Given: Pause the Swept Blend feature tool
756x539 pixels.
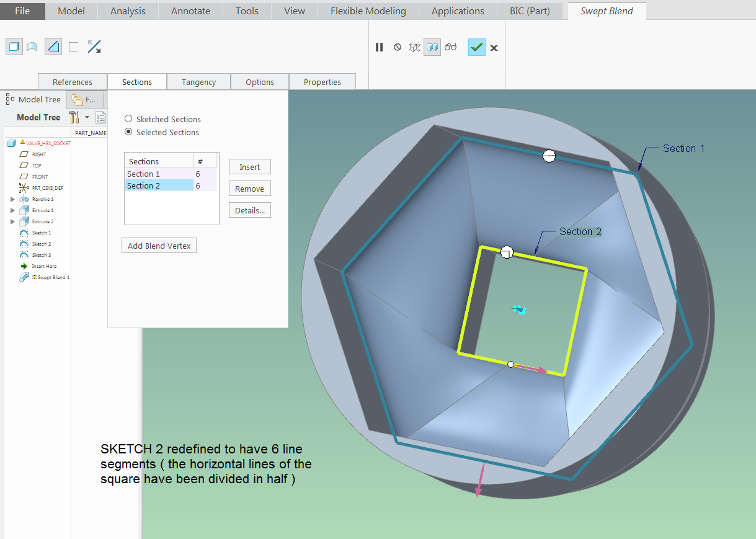Looking at the screenshot, I should [380, 47].
